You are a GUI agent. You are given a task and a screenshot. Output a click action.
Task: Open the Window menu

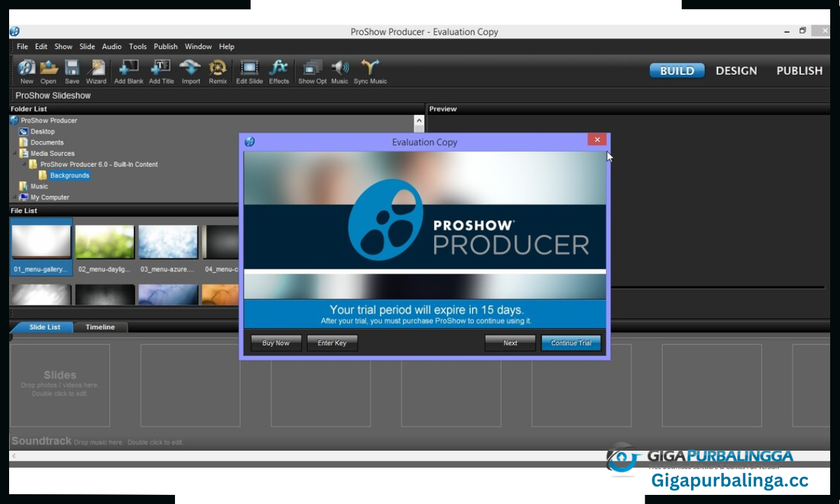tap(198, 47)
